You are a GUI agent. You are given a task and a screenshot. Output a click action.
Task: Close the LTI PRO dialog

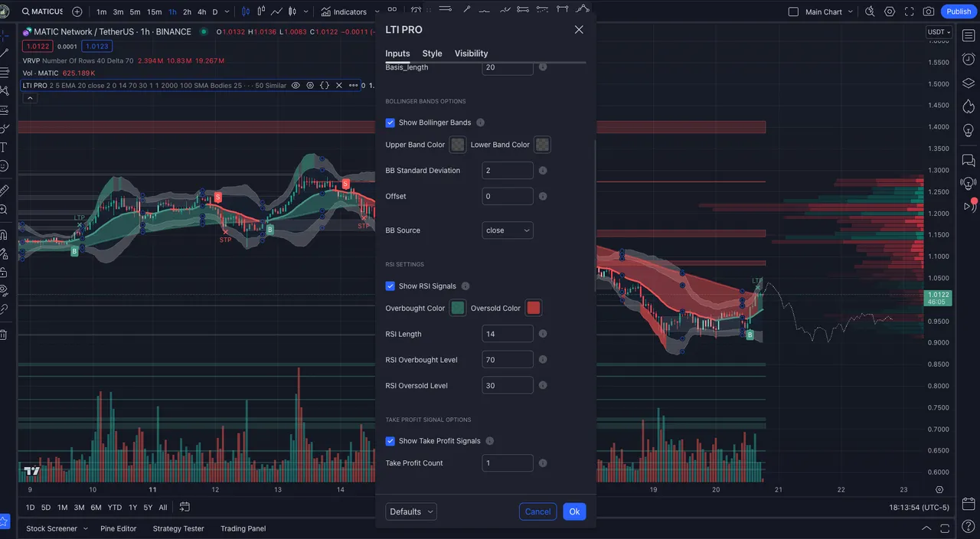click(x=579, y=29)
